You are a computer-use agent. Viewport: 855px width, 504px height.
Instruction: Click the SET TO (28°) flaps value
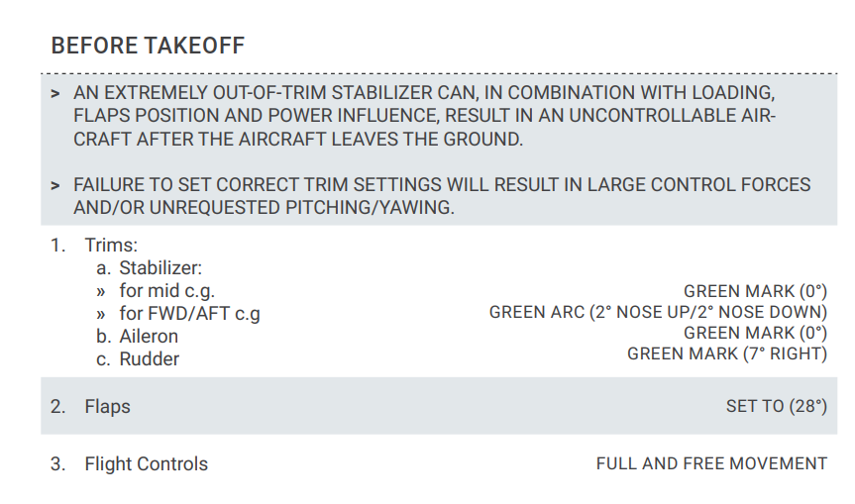(x=776, y=406)
